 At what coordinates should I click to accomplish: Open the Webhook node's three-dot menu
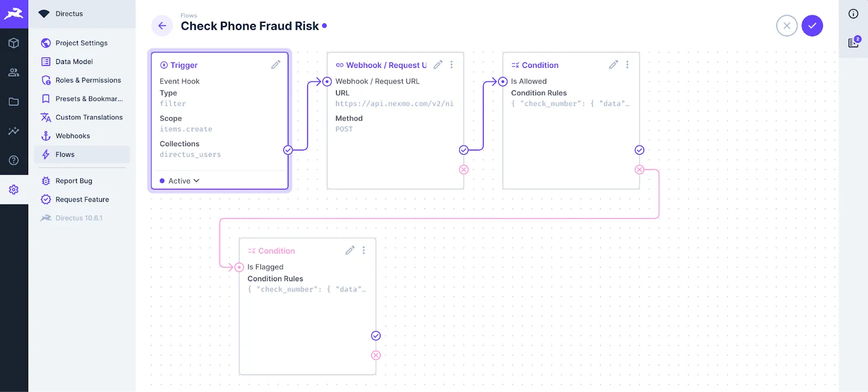click(452, 64)
